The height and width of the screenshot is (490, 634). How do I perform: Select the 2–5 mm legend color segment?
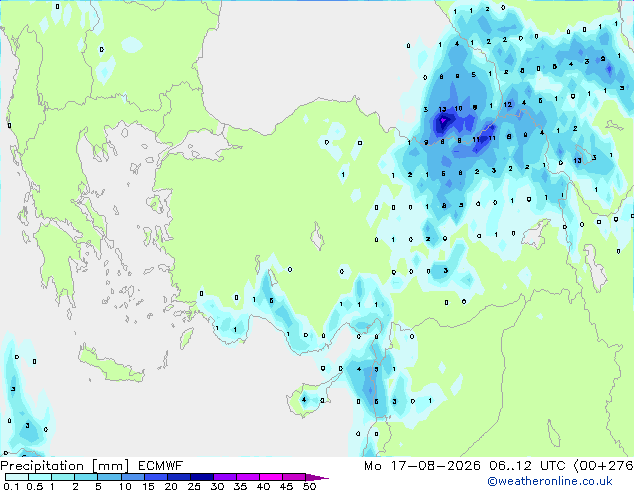86,477
